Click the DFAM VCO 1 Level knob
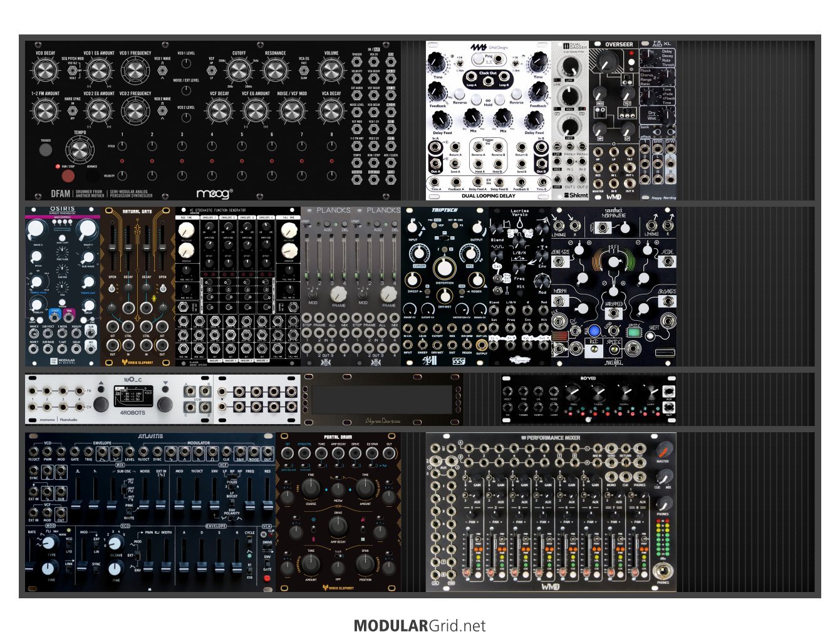The height and width of the screenshot is (639, 840). [x=186, y=63]
